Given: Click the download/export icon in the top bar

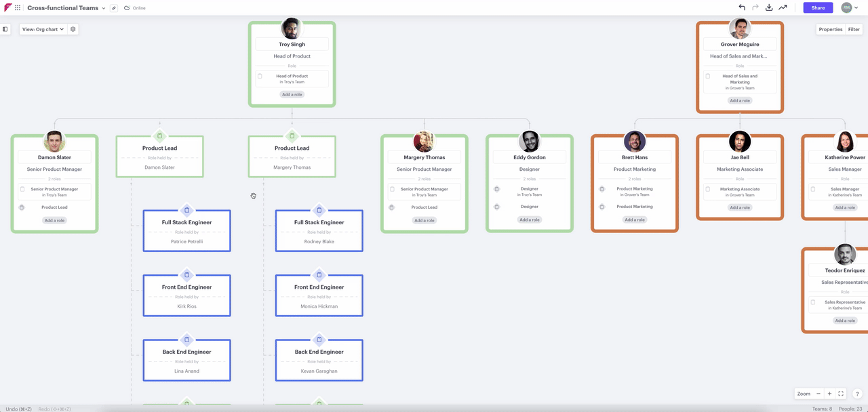Looking at the screenshot, I should [769, 7].
